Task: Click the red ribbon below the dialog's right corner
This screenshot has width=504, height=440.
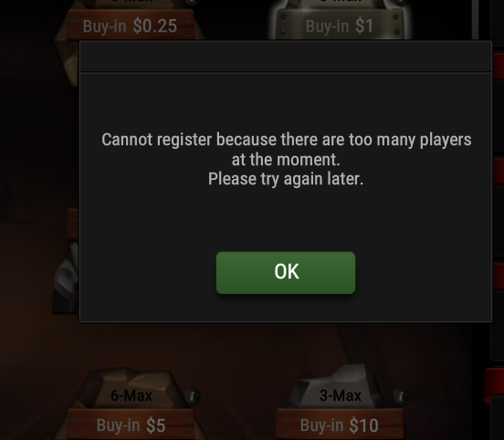Action: coord(494,386)
